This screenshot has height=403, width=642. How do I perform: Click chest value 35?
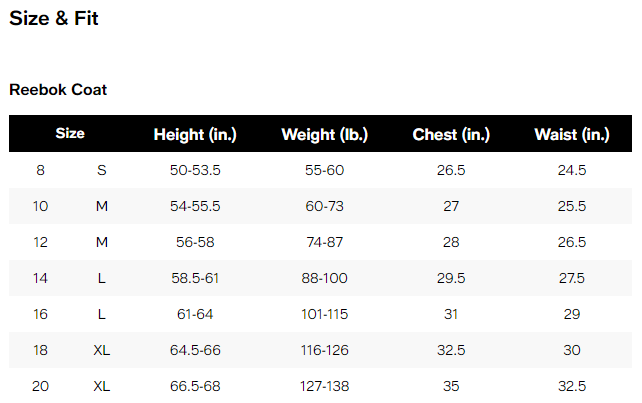(x=451, y=386)
